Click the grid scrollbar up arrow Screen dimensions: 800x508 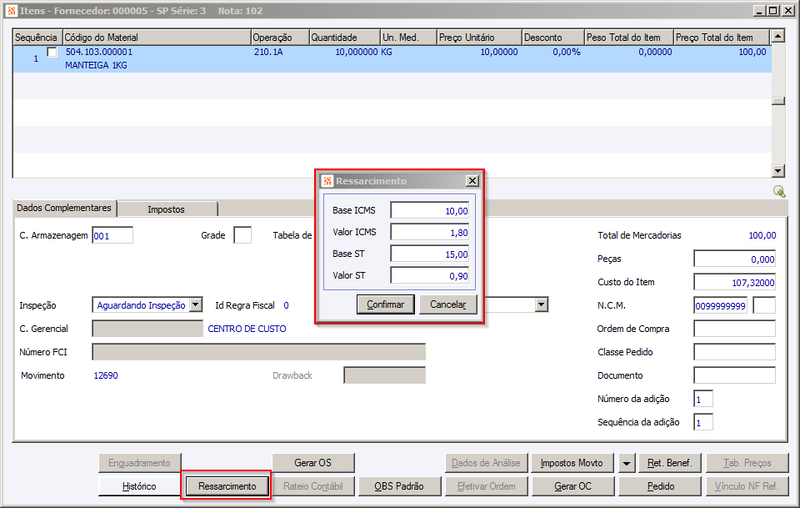(778, 36)
